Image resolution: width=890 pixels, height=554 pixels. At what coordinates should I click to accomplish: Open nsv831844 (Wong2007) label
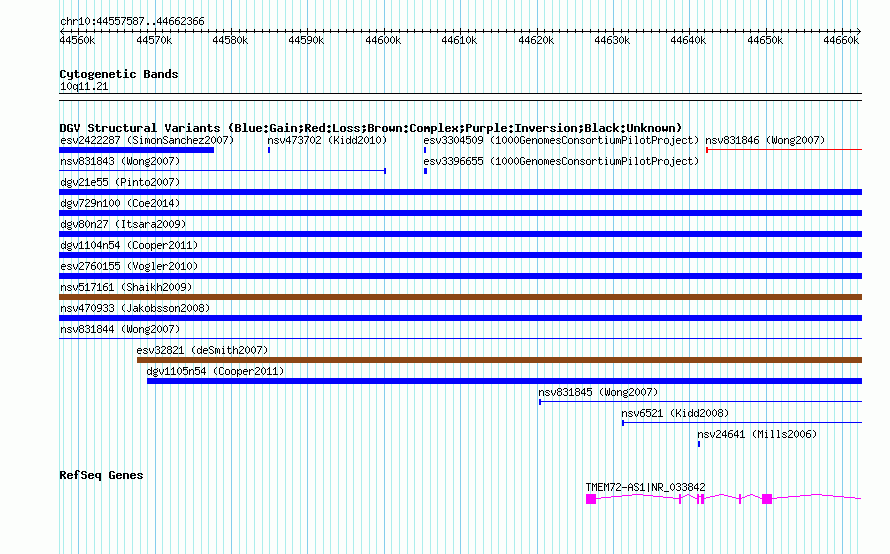(120, 329)
